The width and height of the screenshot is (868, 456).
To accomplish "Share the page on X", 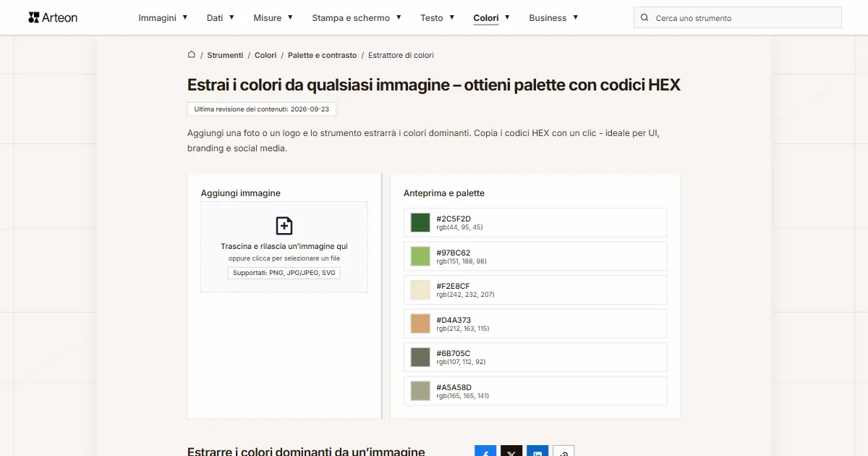I will [511, 450].
